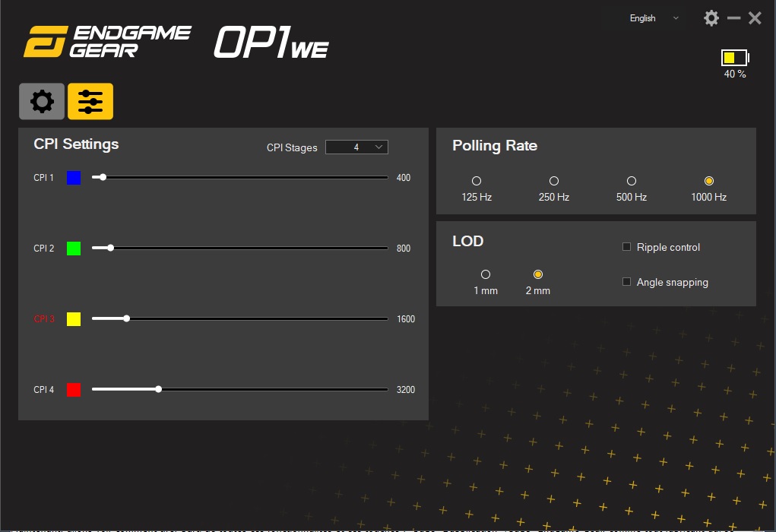
Task: Reselect the 2 mm LOD option
Action: [x=538, y=274]
